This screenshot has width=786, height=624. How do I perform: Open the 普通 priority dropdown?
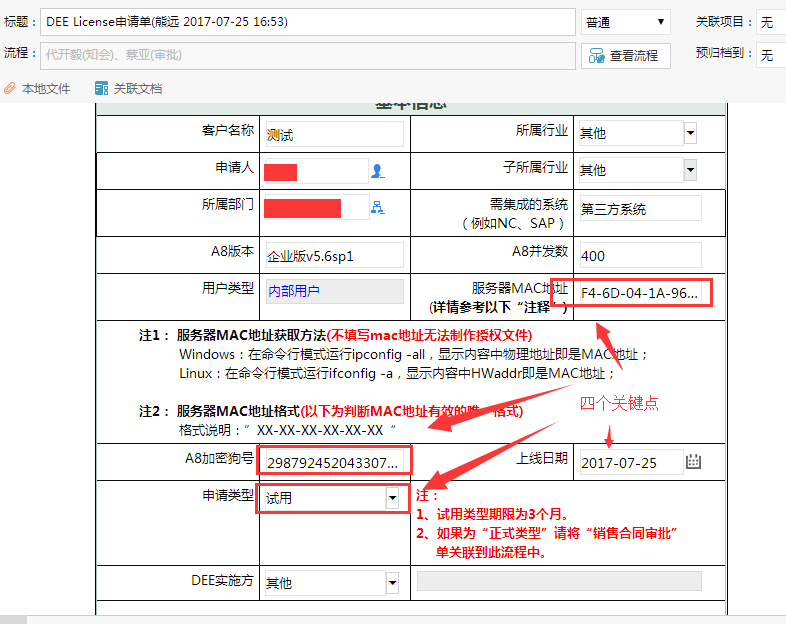[x=626, y=22]
